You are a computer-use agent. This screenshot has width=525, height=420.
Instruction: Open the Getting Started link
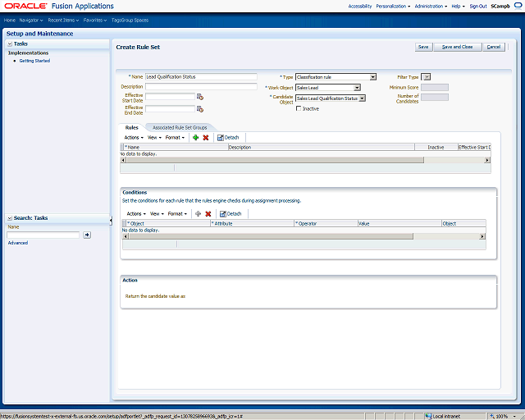click(34, 61)
